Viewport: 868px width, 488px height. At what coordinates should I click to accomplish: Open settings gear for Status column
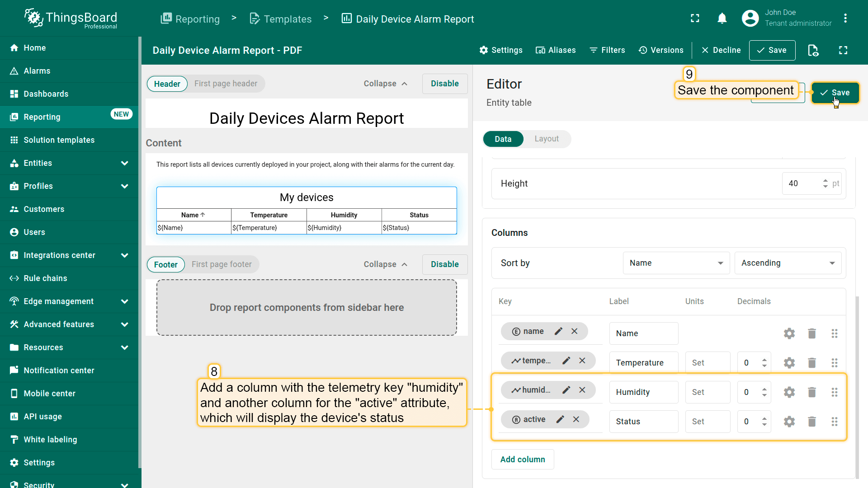(789, 422)
